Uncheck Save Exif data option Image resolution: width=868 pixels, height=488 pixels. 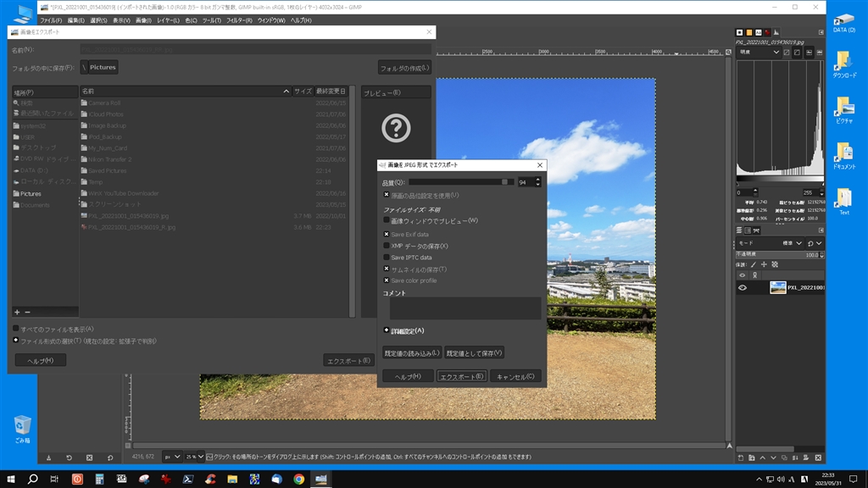(387, 234)
